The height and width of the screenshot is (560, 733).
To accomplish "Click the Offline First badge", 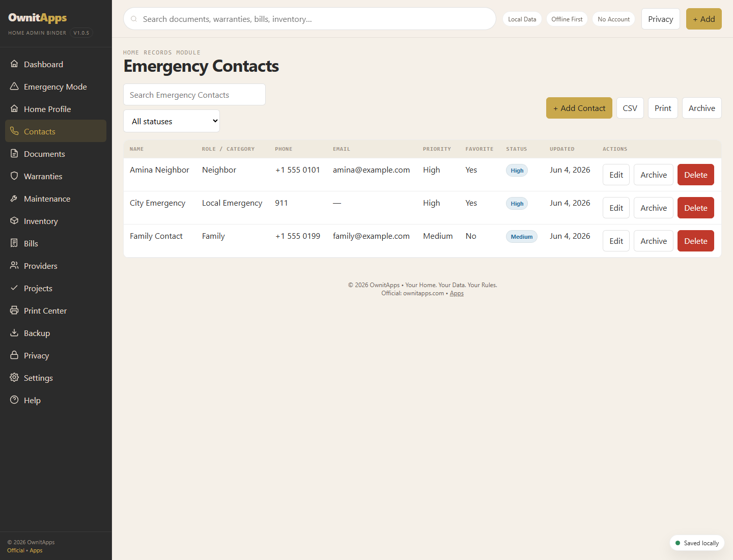I will tap(567, 19).
